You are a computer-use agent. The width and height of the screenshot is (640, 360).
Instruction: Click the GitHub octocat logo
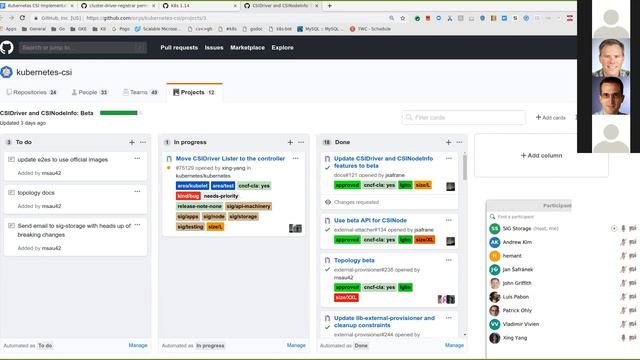point(7,47)
